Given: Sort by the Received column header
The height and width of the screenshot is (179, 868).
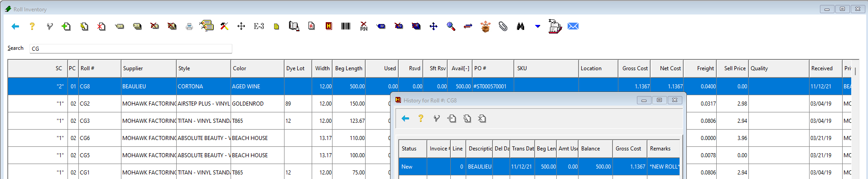Looking at the screenshot, I should [x=825, y=68].
